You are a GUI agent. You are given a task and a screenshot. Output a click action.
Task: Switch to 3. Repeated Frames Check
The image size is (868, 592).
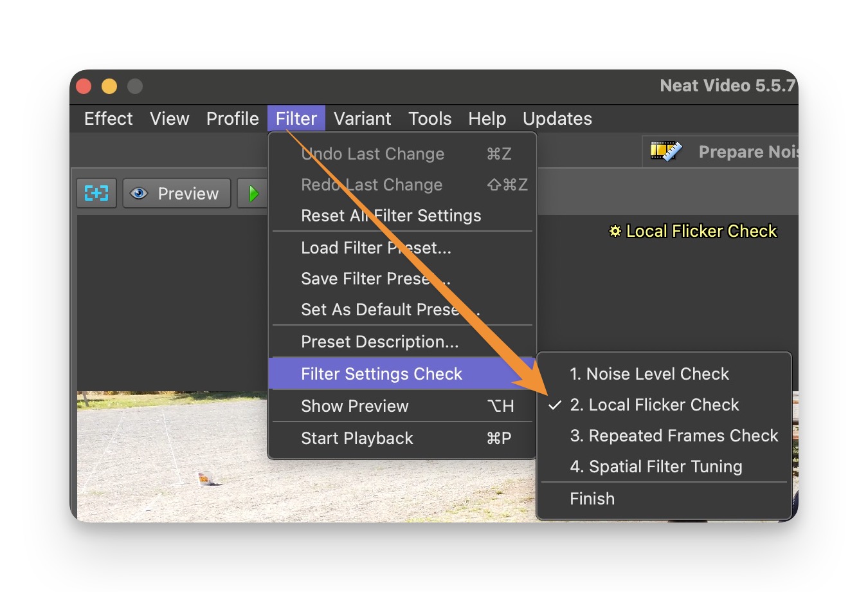674,436
